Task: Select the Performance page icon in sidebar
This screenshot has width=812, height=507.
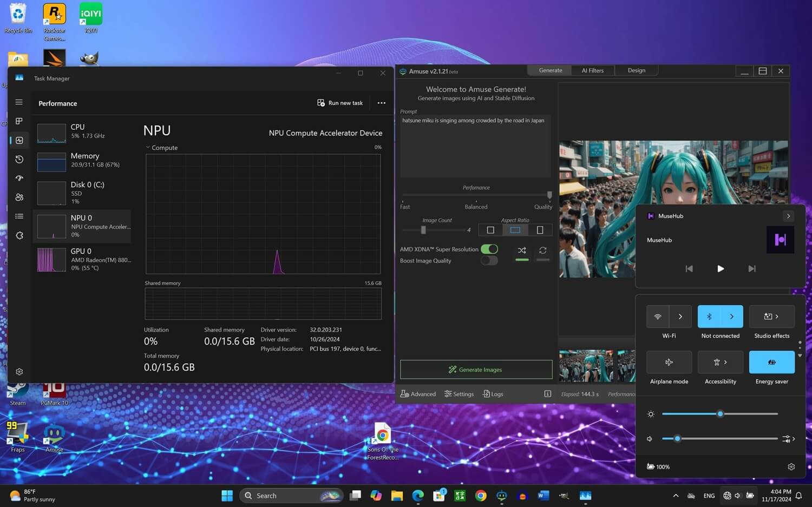Action: click(x=19, y=140)
